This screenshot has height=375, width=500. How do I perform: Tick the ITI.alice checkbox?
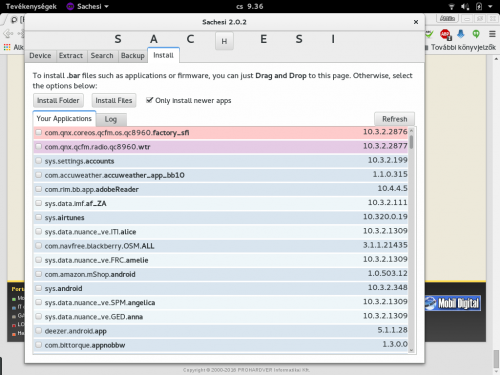[39, 231]
